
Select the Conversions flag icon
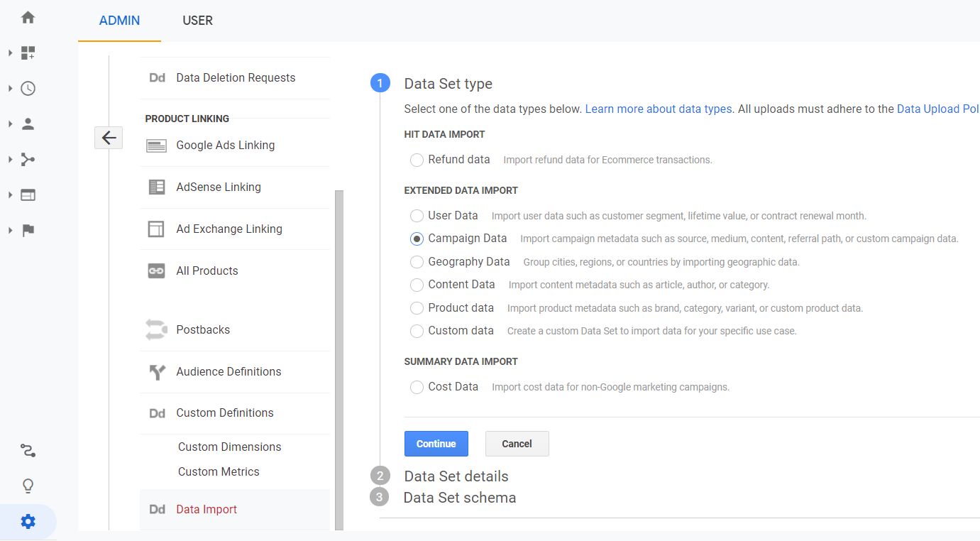[27, 230]
